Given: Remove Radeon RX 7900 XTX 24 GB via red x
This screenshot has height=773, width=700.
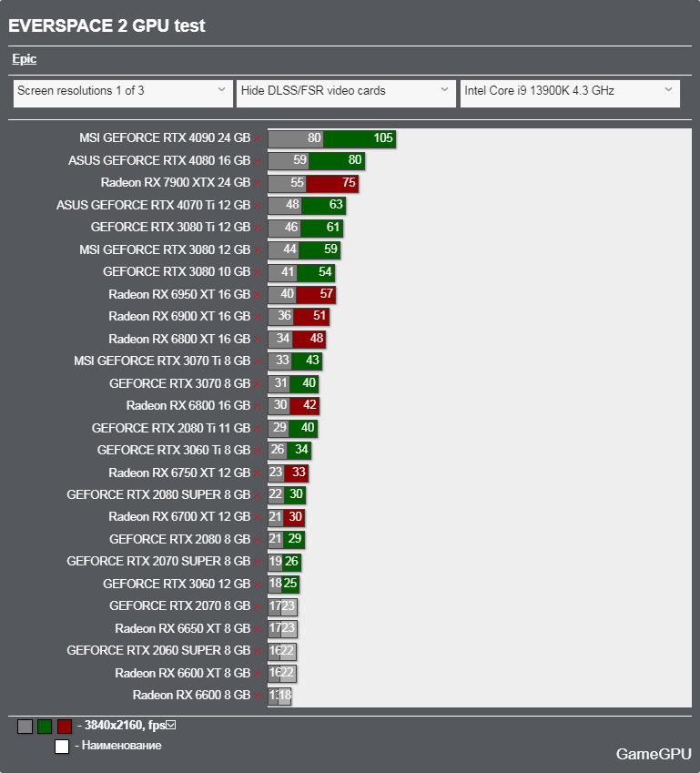Looking at the screenshot, I should point(257,183).
